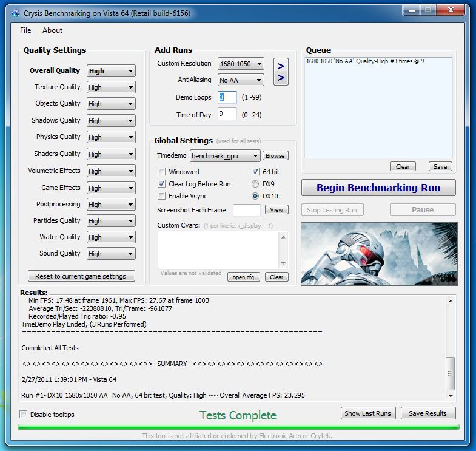
Task: Open the AntiAliasing dropdown
Action: coord(241,80)
